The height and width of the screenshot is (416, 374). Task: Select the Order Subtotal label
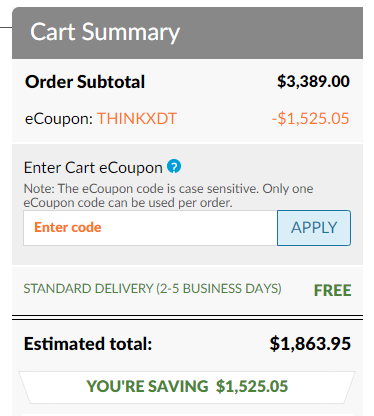tap(85, 82)
